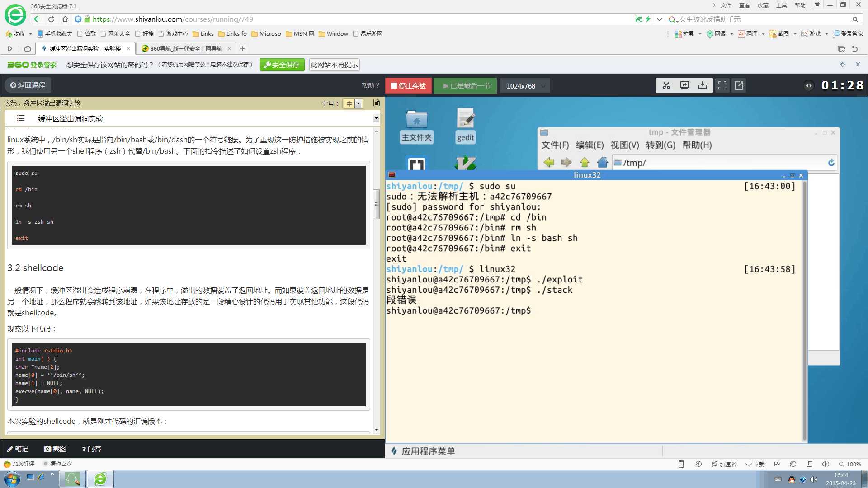The image size is (868, 488).
Task: Open 网址大全 bookmark
Action: coord(115,34)
